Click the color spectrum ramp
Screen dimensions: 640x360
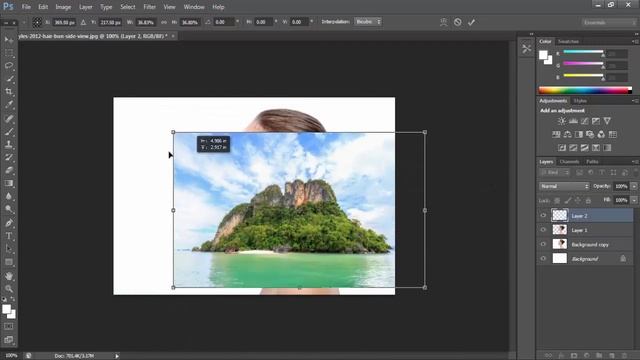pos(585,90)
